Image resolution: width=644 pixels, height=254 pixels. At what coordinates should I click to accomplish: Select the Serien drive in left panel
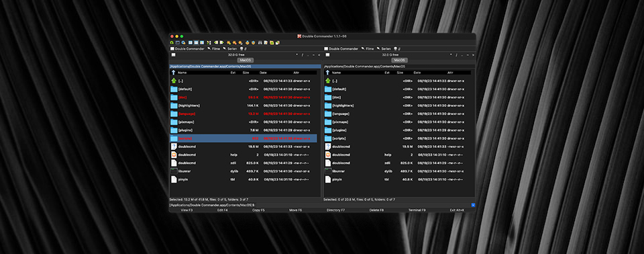tap(229, 48)
